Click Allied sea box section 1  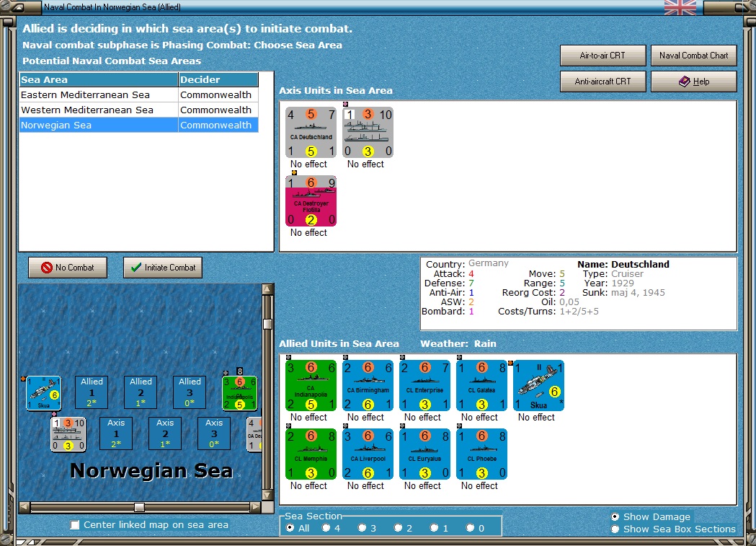point(92,392)
